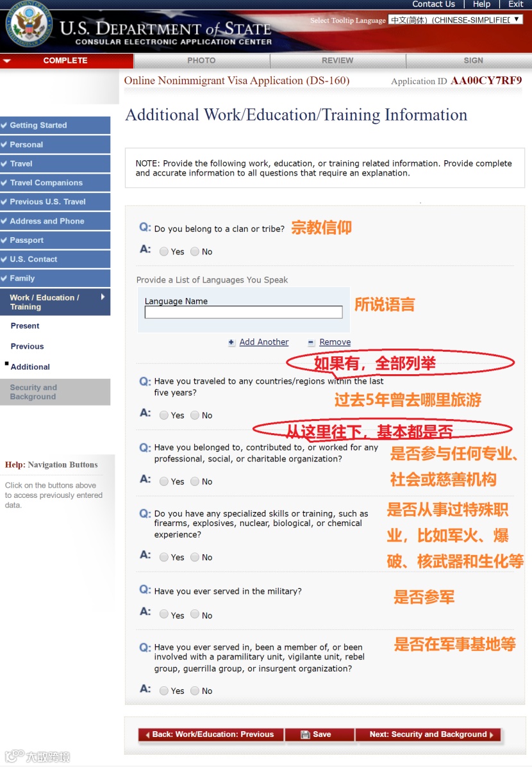
Task: Open the Family section in the sidebar
Action: click(55, 278)
